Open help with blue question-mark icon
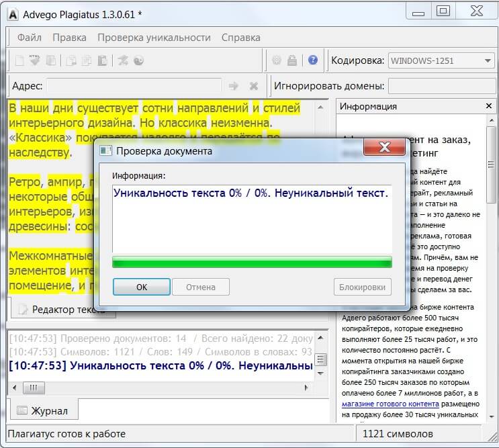This screenshot has width=499, height=448. tap(313, 60)
